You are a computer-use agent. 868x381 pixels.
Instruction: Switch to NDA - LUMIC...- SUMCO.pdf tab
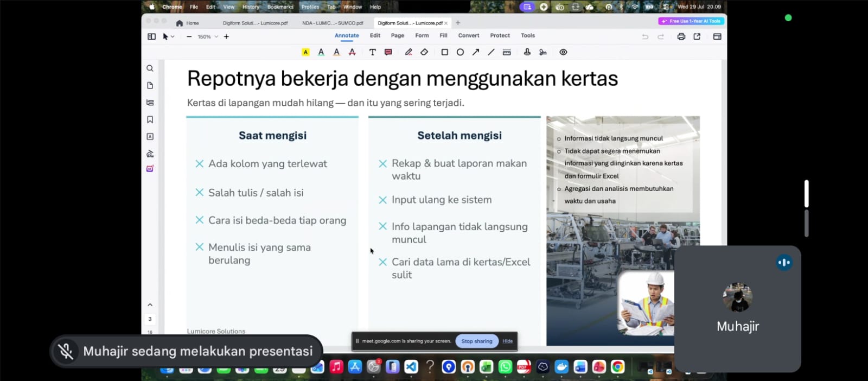[x=333, y=23]
